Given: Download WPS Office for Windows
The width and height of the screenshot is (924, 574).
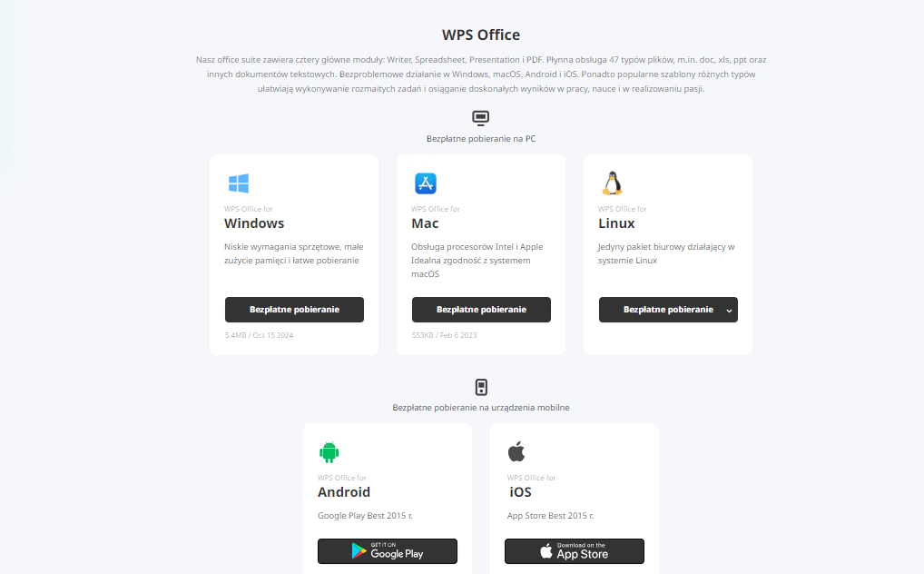Looking at the screenshot, I should pyautogui.click(x=294, y=310).
